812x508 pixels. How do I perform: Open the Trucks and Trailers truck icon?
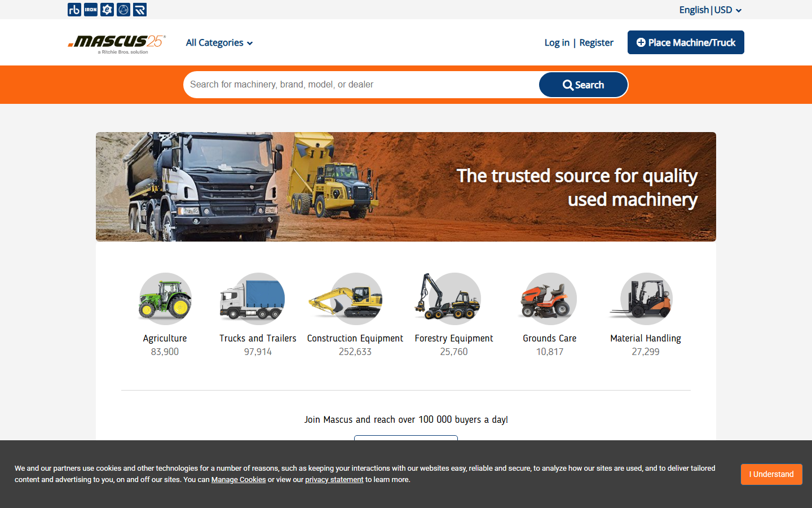253,299
